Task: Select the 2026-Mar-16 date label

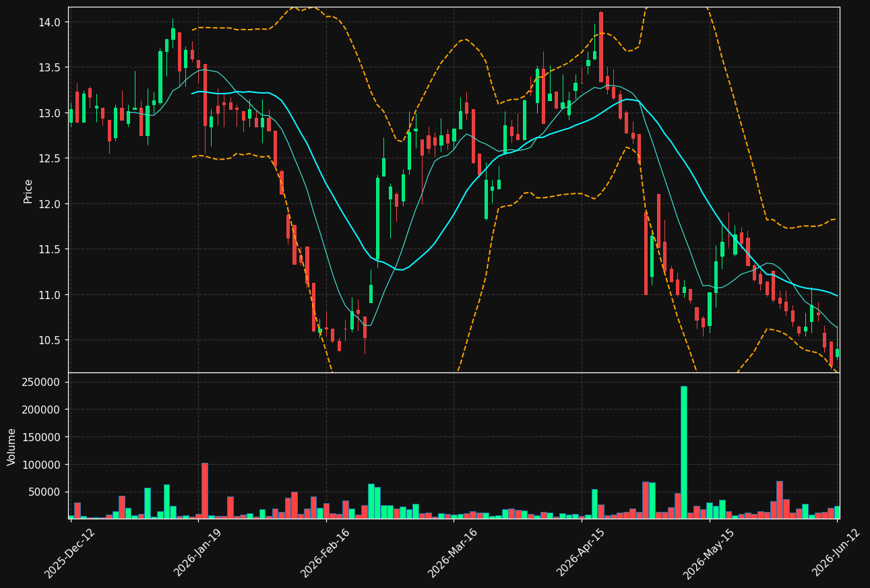Action: coord(453,552)
